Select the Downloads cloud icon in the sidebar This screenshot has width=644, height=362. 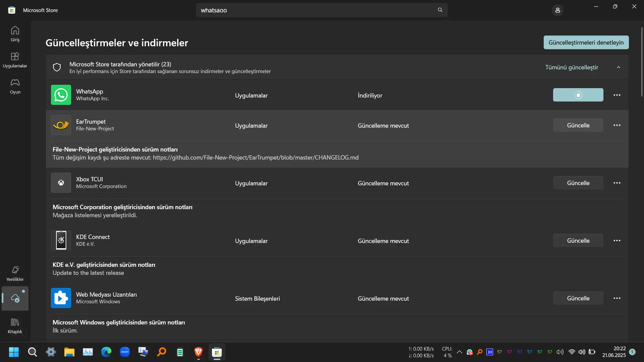(x=15, y=298)
